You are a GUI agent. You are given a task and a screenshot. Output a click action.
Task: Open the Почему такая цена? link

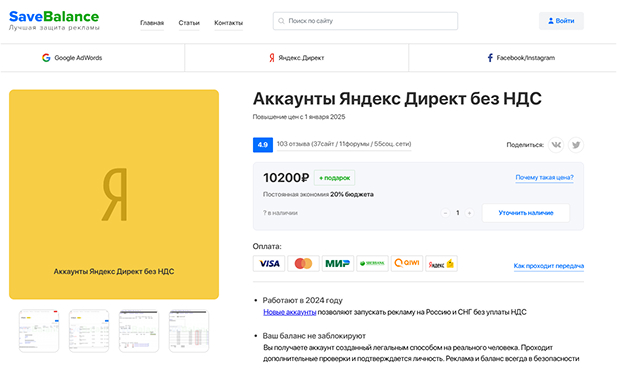(544, 177)
